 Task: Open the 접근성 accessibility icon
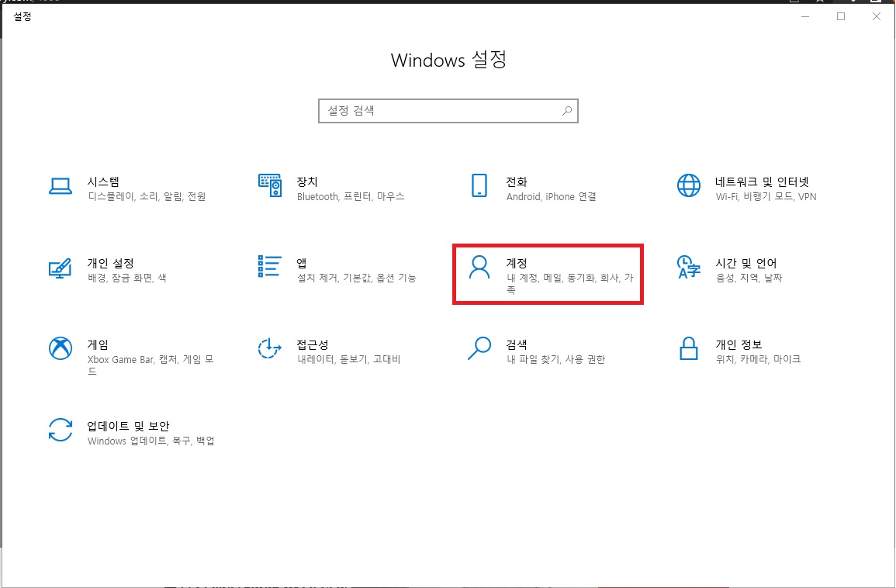click(x=270, y=348)
